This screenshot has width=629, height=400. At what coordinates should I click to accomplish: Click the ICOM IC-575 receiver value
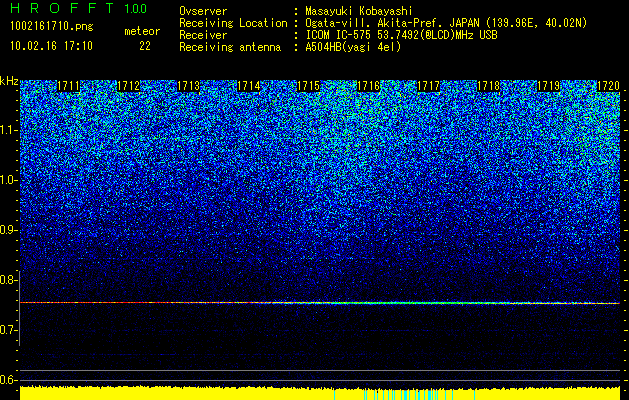coord(402,35)
